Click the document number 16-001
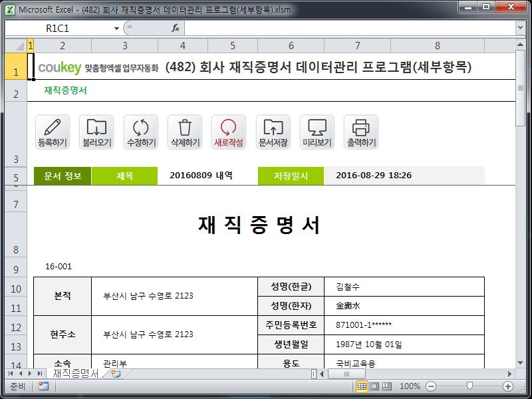Screen dimensions: 532x399 pyautogui.click(x=59, y=267)
